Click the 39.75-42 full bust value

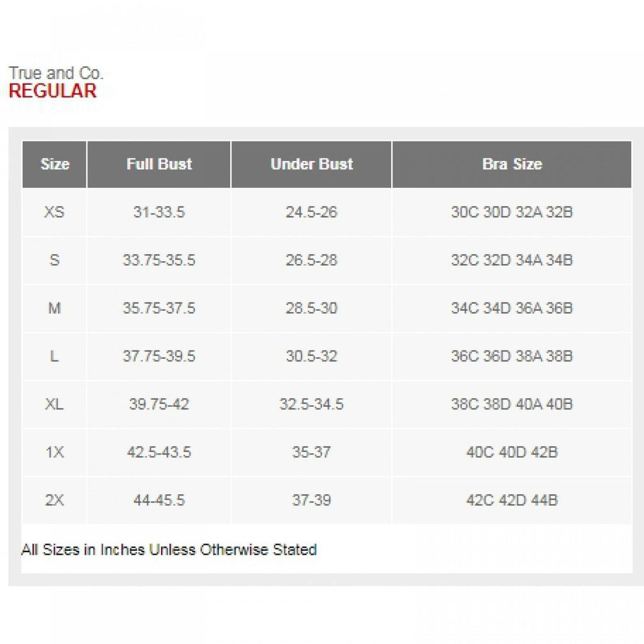159,404
